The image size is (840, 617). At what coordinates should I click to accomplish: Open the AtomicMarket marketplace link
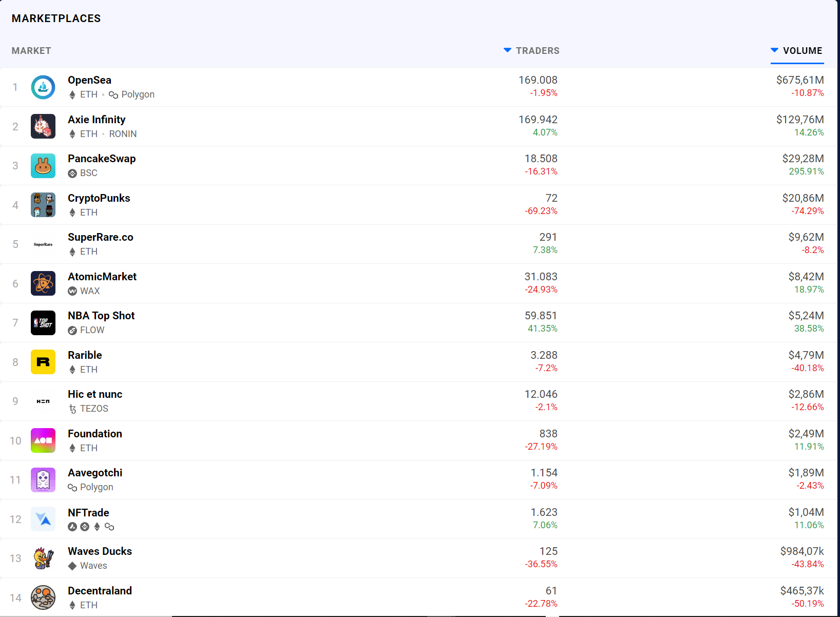[102, 277]
